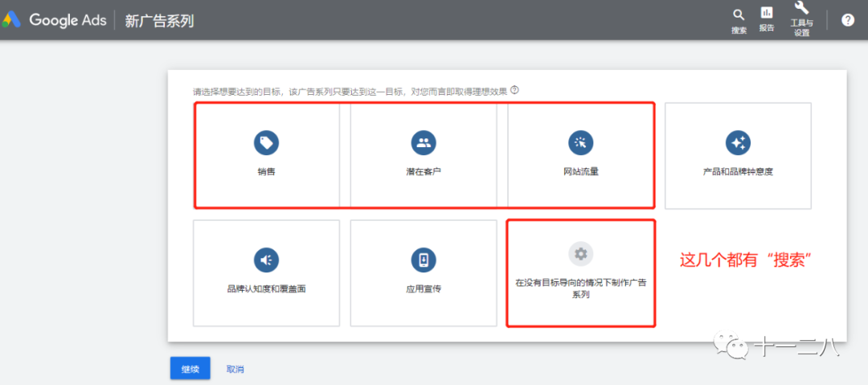Viewport: 868px width, 385px height.
Task: Choose the 在没有目标导向的情况下制作广告系列 label
Action: click(581, 289)
